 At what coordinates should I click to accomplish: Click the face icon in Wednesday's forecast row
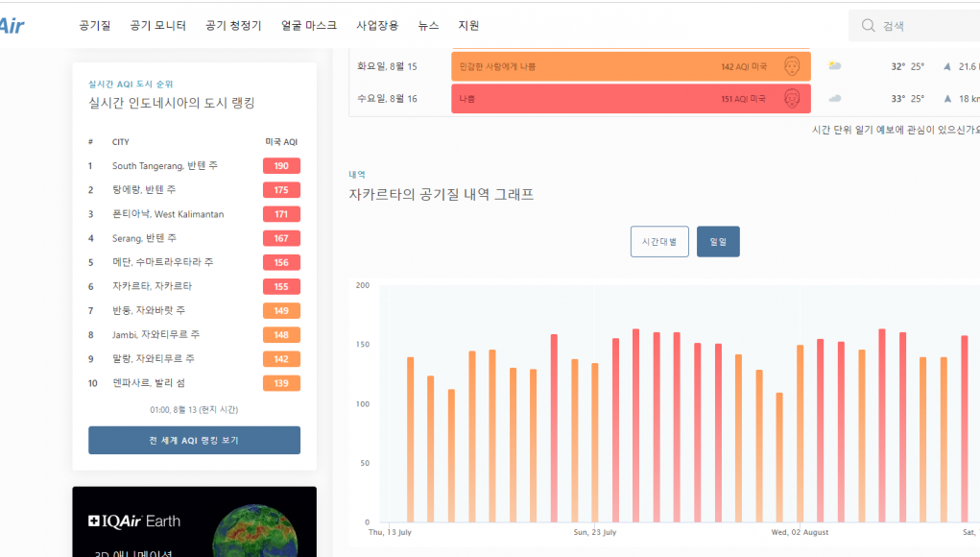[x=791, y=99]
